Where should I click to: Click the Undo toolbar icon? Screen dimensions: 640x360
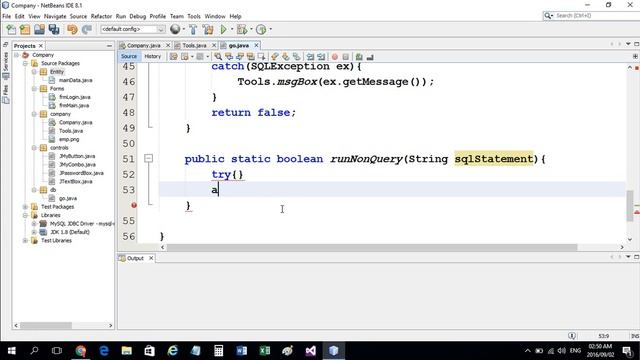tap(72, 29)
